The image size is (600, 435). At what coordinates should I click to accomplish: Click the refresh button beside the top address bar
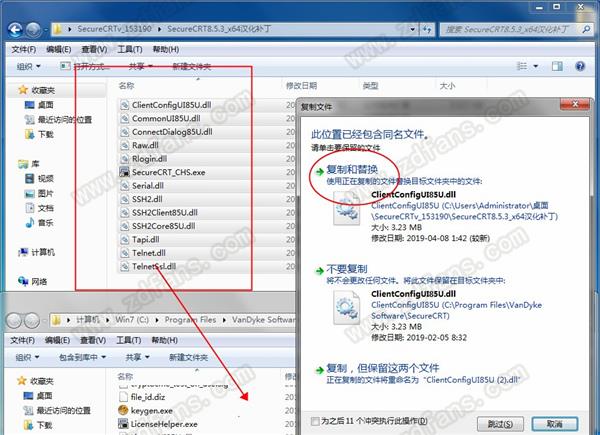click(x=427, y=29)
